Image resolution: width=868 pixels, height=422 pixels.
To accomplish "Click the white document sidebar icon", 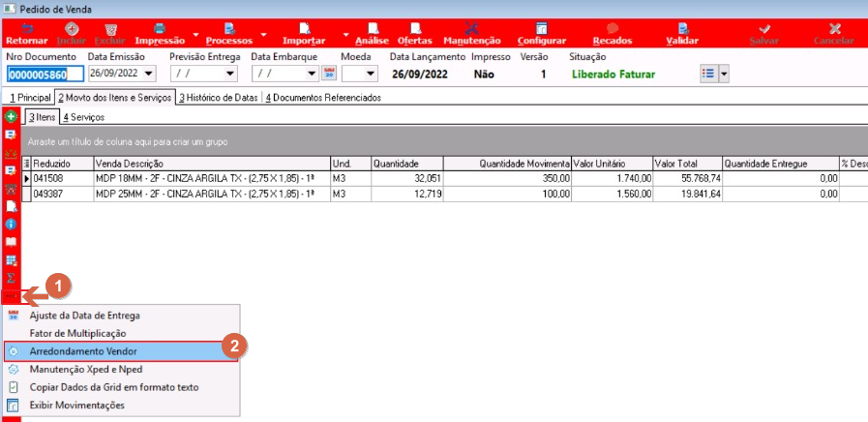I will point(11,206).
